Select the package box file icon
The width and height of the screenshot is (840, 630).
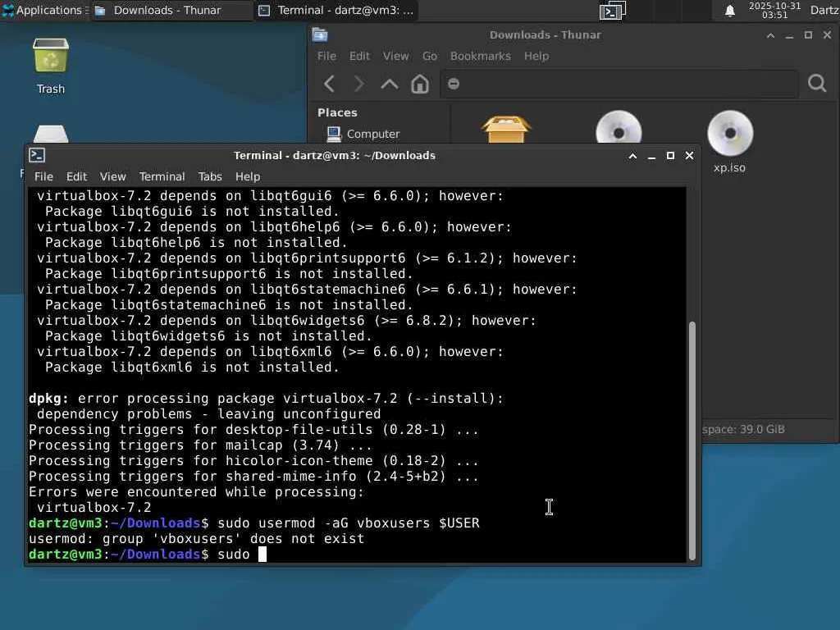pyautogui.click(x=505, y=129)
